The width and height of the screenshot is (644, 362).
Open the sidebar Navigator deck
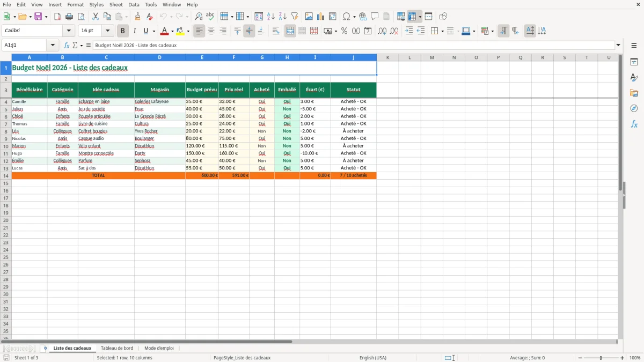[634, 108]
